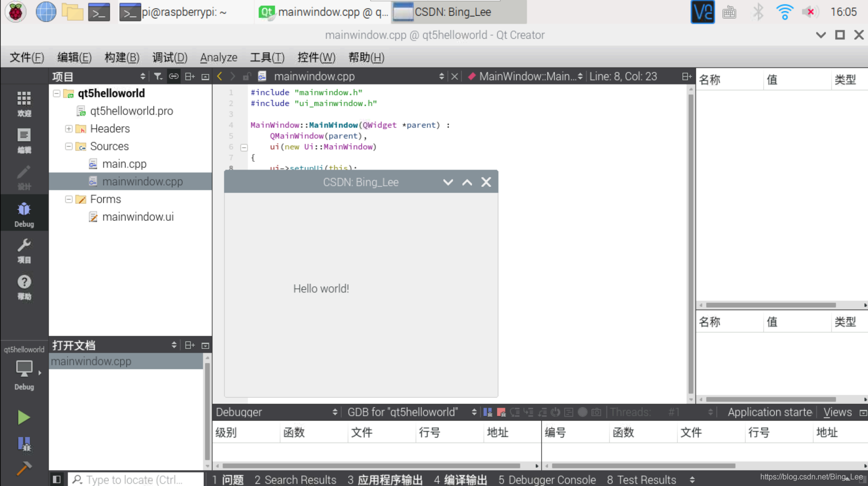
Task: Select the 设计 (Design) mode icon
Action: [24, 177]
